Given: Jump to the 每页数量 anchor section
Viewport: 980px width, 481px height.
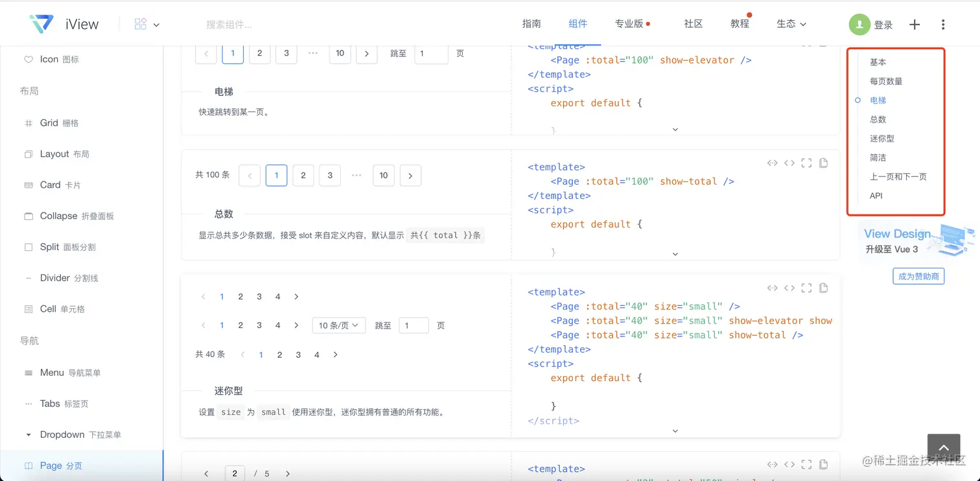Looking at the screenshot, I should (x=886, y=81).
